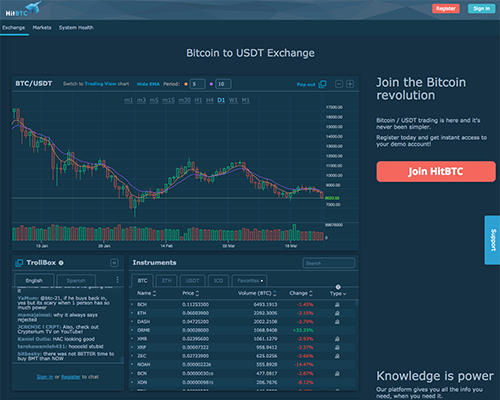Image resolution: width=500 pixels, height=400 pixels.
Task: Click the Join HitBTC button
Action: tap(436, 171)
